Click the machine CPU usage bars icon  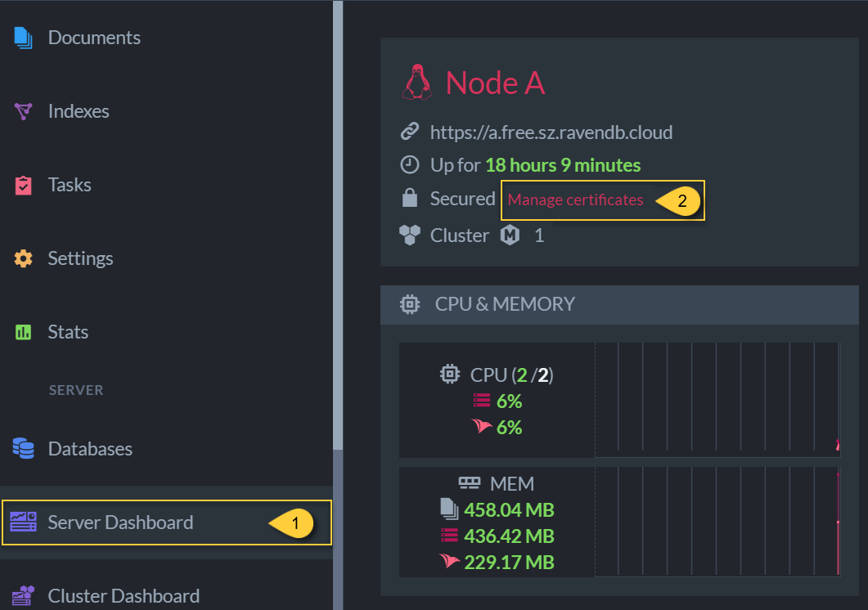click(482, 400)
